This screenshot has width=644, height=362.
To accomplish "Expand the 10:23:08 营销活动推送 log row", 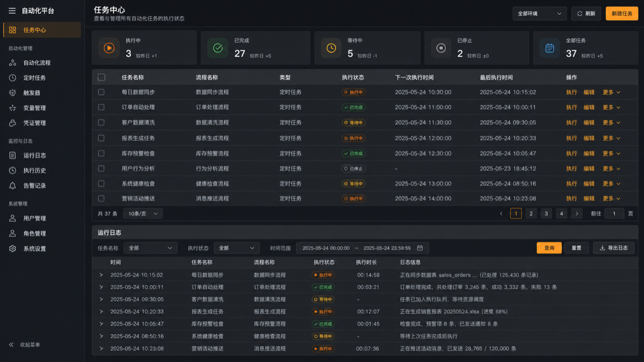I will [101, 349].
